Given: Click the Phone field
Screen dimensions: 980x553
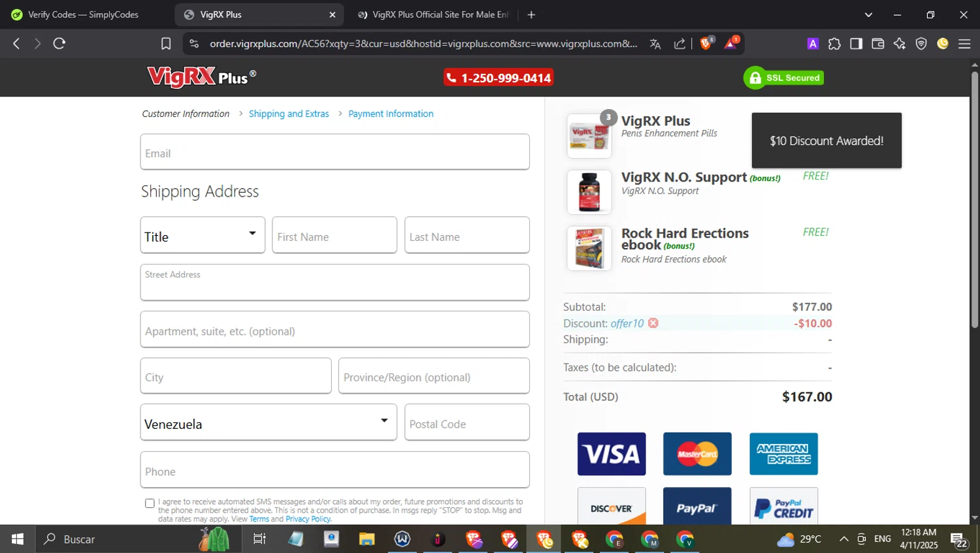Looking at the screenshot, I should coord(335,469).
